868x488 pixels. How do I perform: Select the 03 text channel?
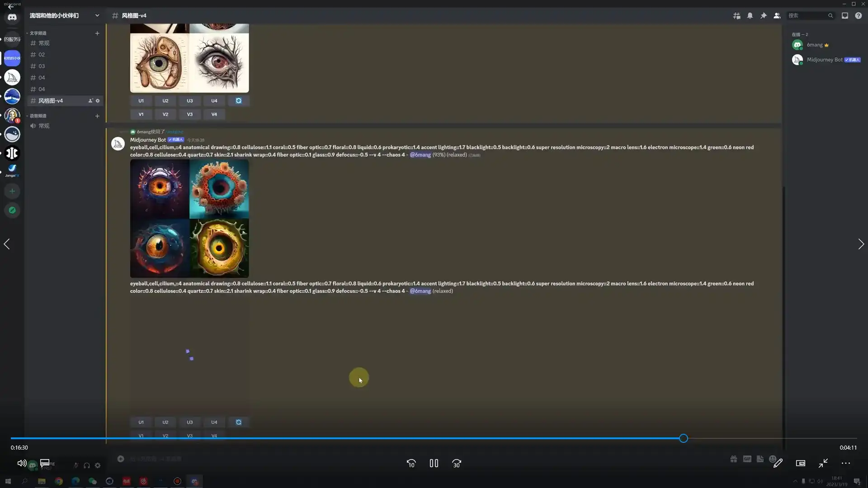(x=42, y=66)
